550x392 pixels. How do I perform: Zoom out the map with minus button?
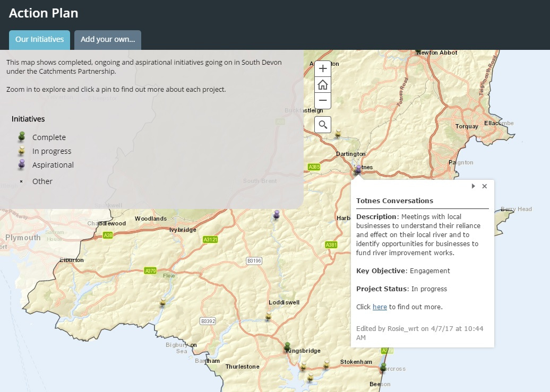(x=323, y=101)
